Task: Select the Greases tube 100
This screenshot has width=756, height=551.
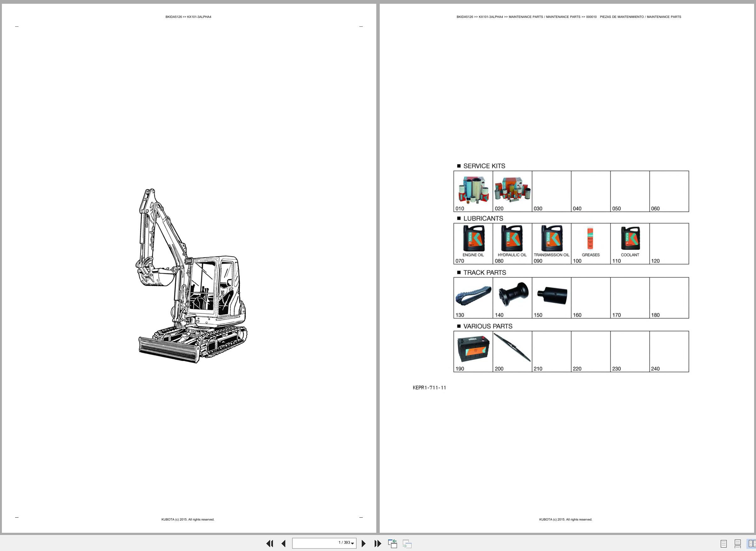Action: [x=590, y=237]
